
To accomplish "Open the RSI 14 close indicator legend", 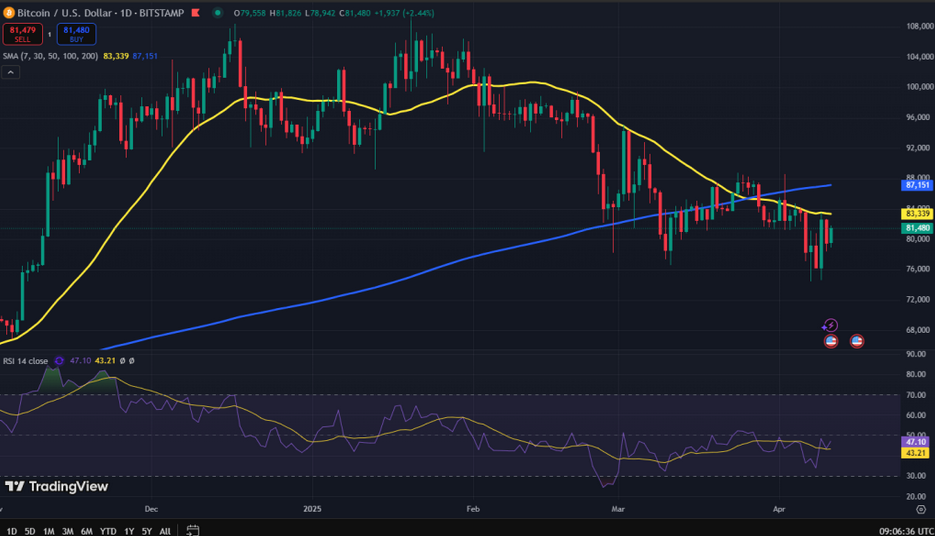I will coord(26,361).
